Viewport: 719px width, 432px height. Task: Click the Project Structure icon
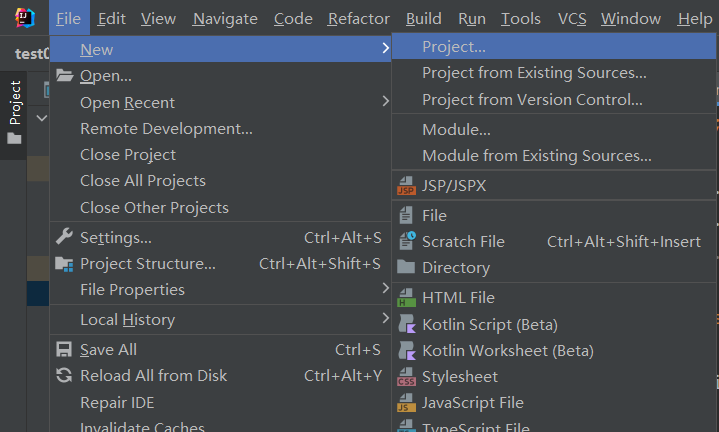pos(64,264)
